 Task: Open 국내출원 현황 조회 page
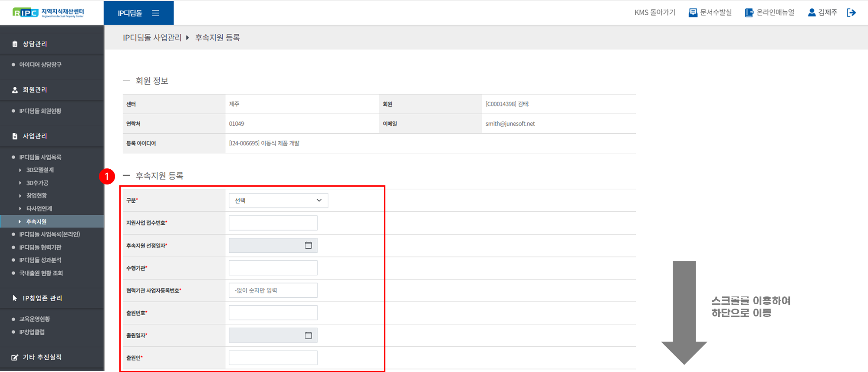point(41,273)
